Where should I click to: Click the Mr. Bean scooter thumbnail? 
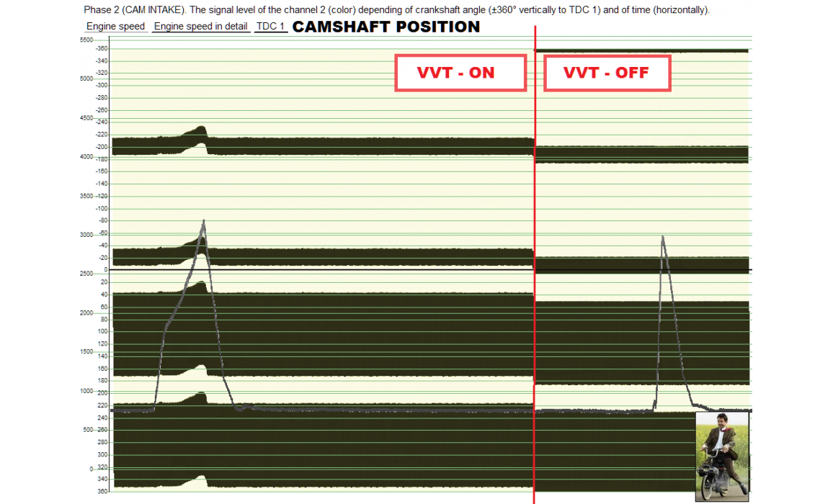(722, 456)
